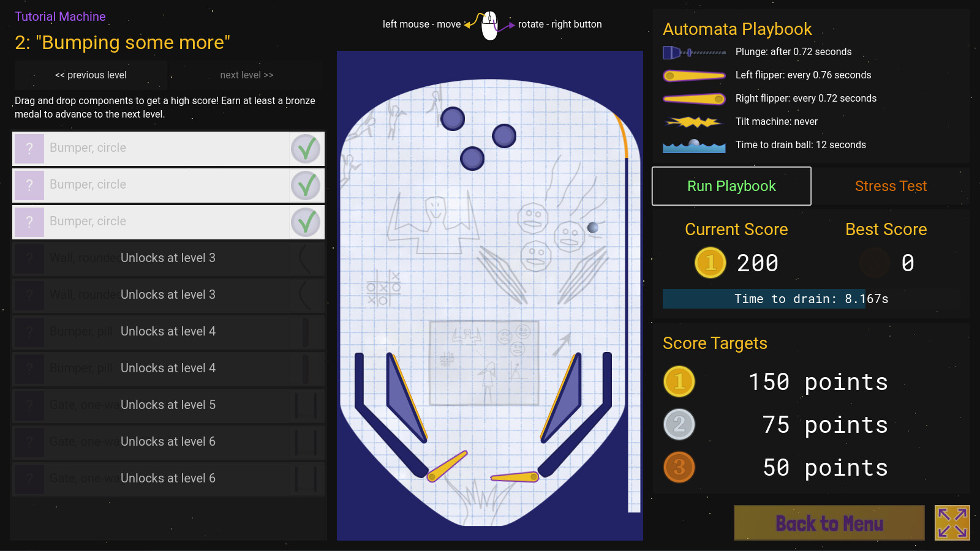Toggle the checkmark on the first Bumper, circle
Screen dimensions: 980x551
[307, 148]
